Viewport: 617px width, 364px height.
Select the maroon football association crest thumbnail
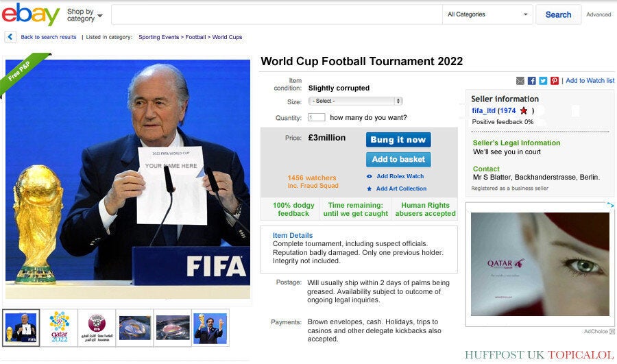97,328
